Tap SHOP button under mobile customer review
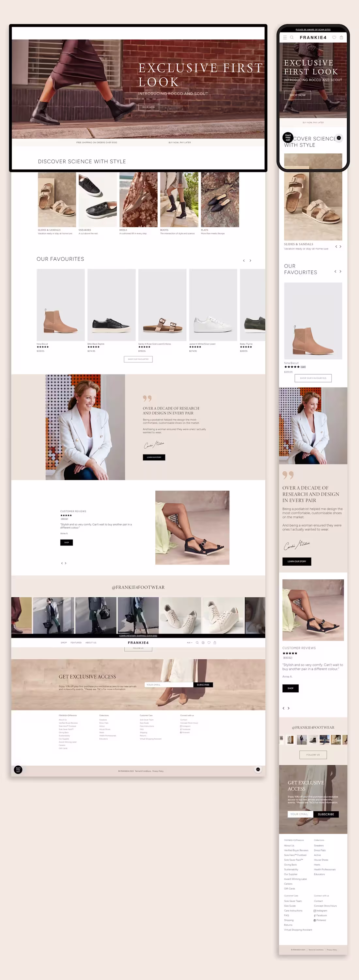 click(x=290, y=688)
